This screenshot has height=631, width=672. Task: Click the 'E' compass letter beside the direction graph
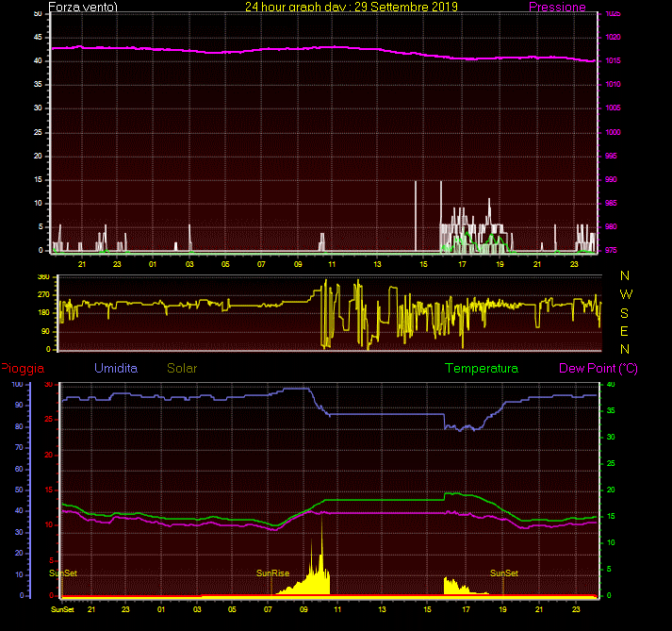coord(624,331)
